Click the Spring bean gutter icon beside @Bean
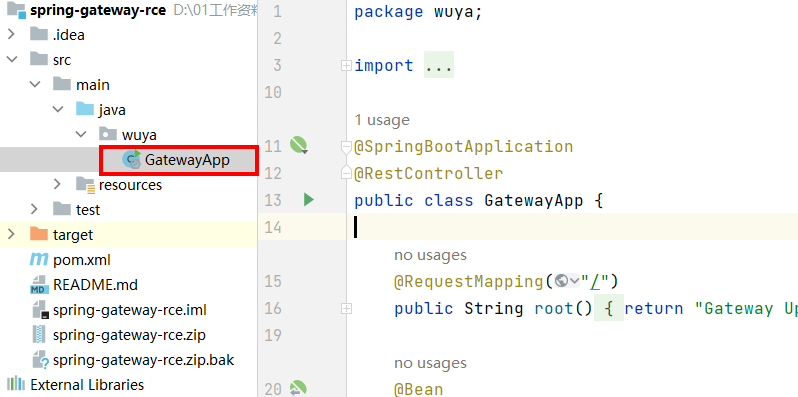The height and width of the screenshot is (397, 798). pyautogui.click(x=298, y=388)
